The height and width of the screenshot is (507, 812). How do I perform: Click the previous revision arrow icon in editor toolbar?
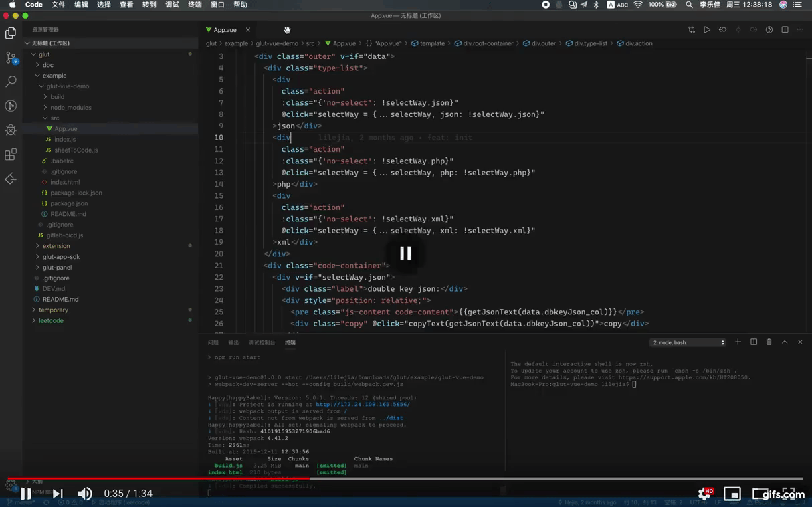pyautogui.click(x=722, y=30)
